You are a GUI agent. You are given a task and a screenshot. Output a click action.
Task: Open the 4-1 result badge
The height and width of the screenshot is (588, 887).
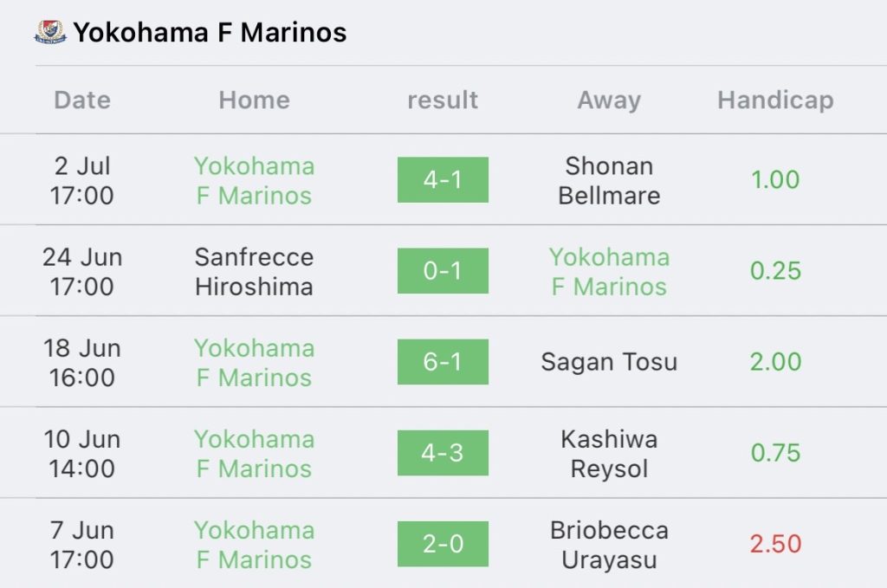pos(443,180)
